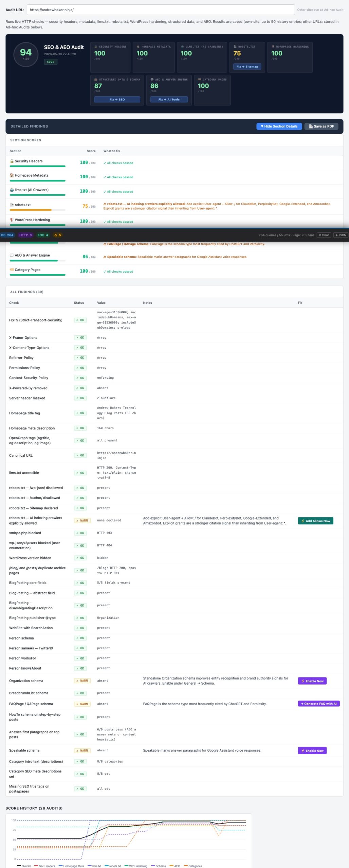Click the Check column header
Image resolution: width=349 pixels, height=868 pixels.
pyautogui.click(x=14, y=303)
